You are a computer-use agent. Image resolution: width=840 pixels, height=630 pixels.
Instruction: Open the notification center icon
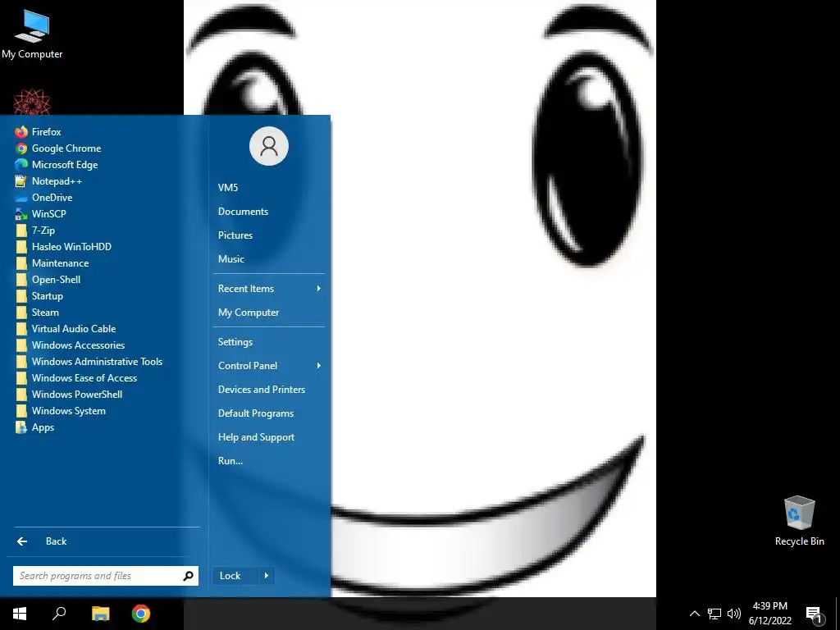click(x=815, y=614)
